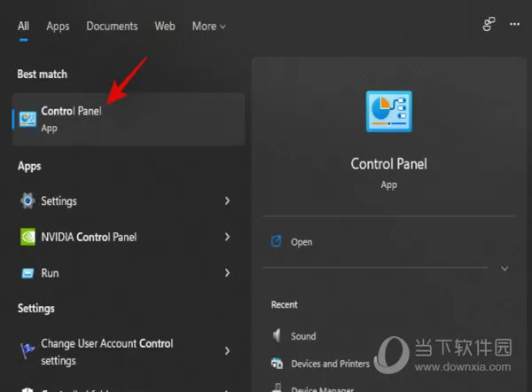Click the Control Panel title in preview pane
This screenshot has width=532, height=392.
[389, 164]
